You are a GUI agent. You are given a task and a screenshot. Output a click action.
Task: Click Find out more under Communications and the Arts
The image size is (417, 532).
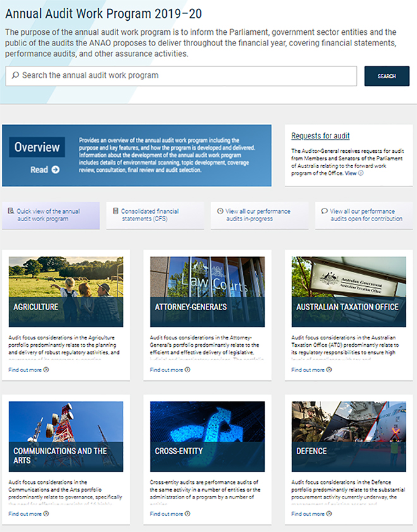[25, 514]
